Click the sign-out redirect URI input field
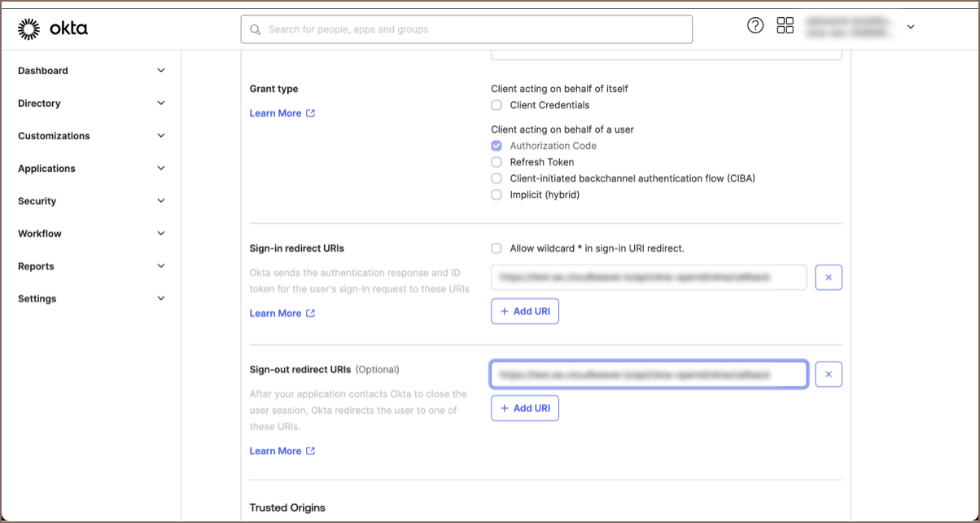This screenshot has height=523, width=980. [649, 375]
